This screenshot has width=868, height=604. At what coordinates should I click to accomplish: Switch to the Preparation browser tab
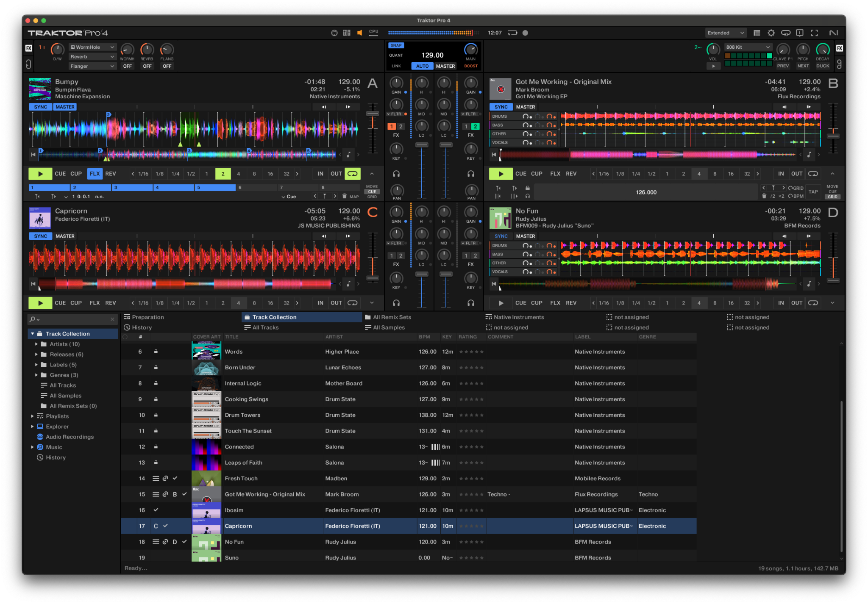click(x=147, y=317)
